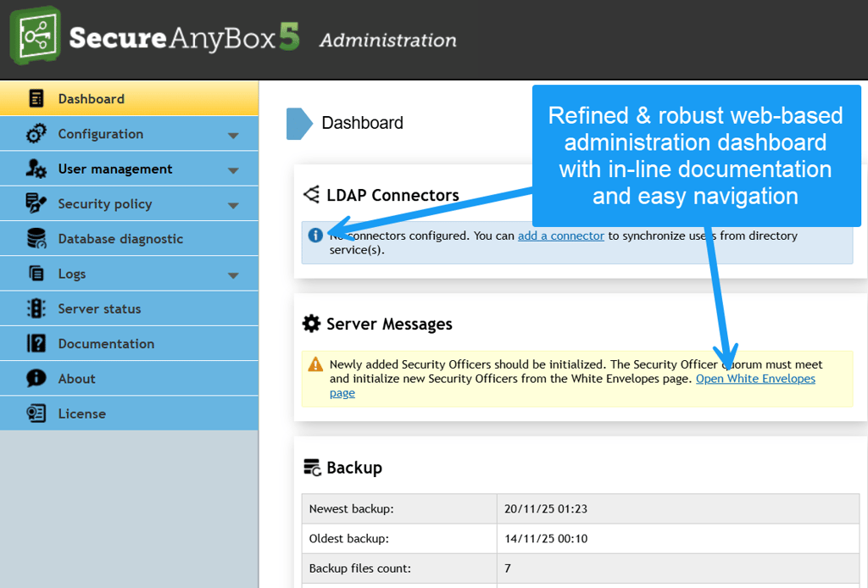Click the SecureAnyBox safe logo icon
Screen dimensions: 868x588
tap(35, 36)
